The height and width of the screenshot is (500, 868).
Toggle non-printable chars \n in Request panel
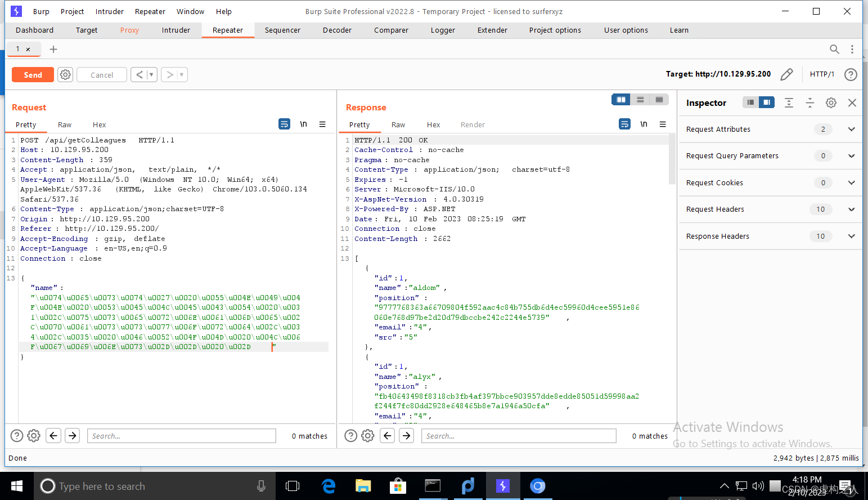click(303, 124)
